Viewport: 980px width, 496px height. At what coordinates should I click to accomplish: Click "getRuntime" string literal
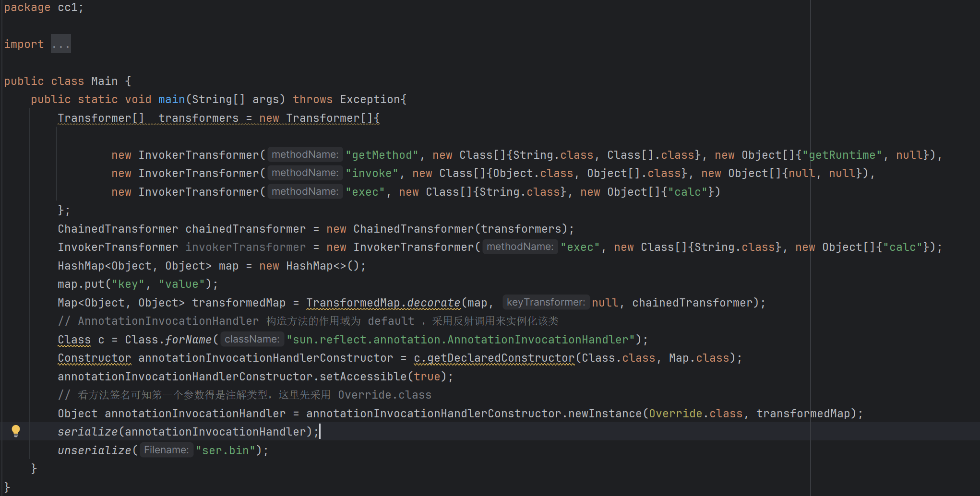pos(842,155)
